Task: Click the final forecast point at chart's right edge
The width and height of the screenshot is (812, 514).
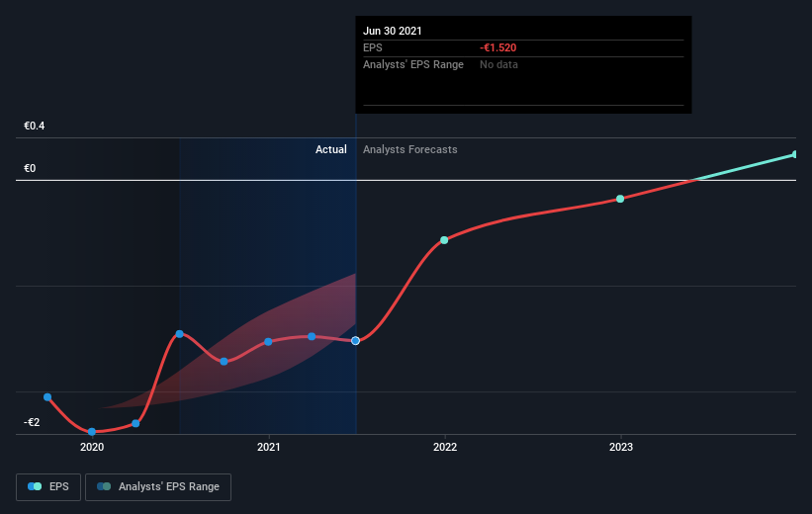Action: coord(795,154)
